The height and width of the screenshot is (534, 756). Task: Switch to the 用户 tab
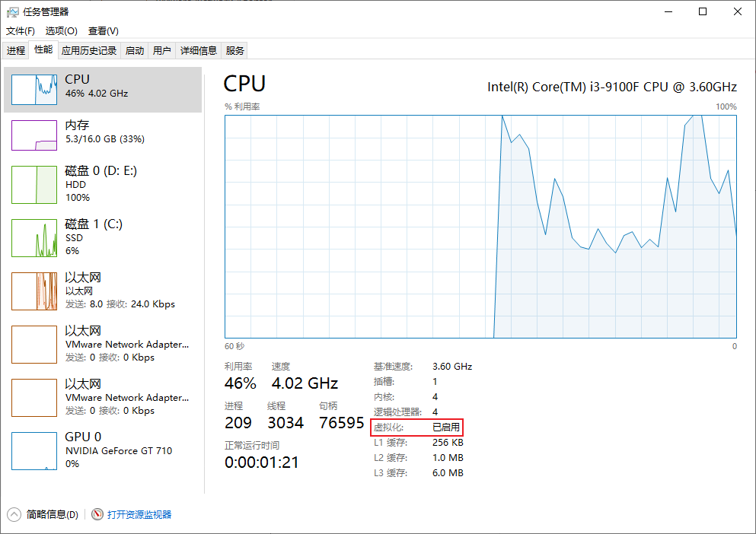click(x=162, y=51)
